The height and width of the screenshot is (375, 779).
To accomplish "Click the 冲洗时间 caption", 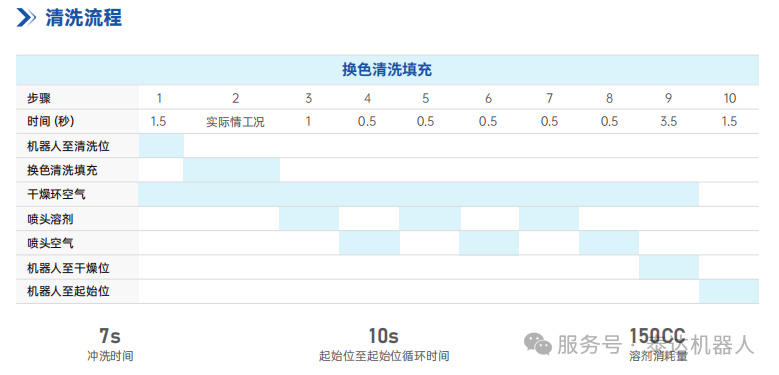I will [110, 356].
